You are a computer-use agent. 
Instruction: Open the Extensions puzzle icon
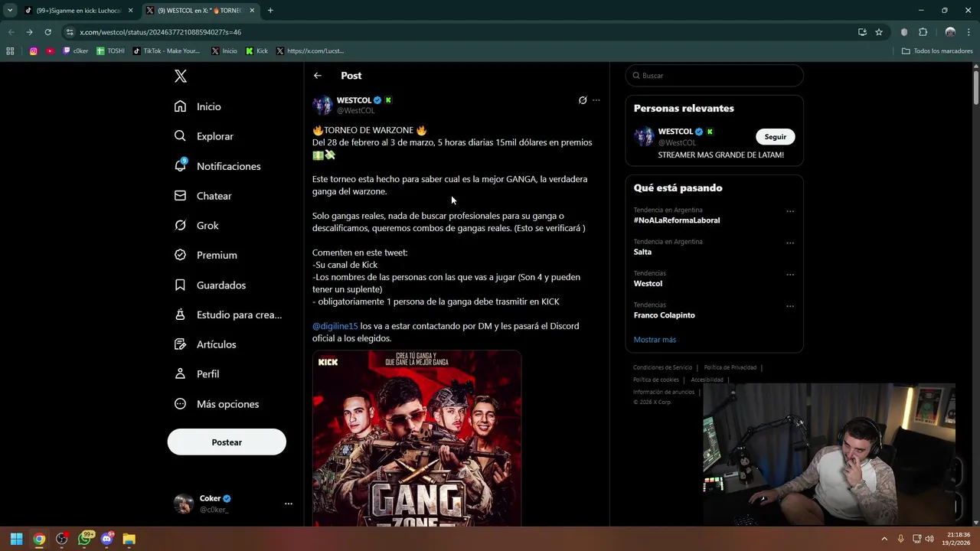pos(923,32)
